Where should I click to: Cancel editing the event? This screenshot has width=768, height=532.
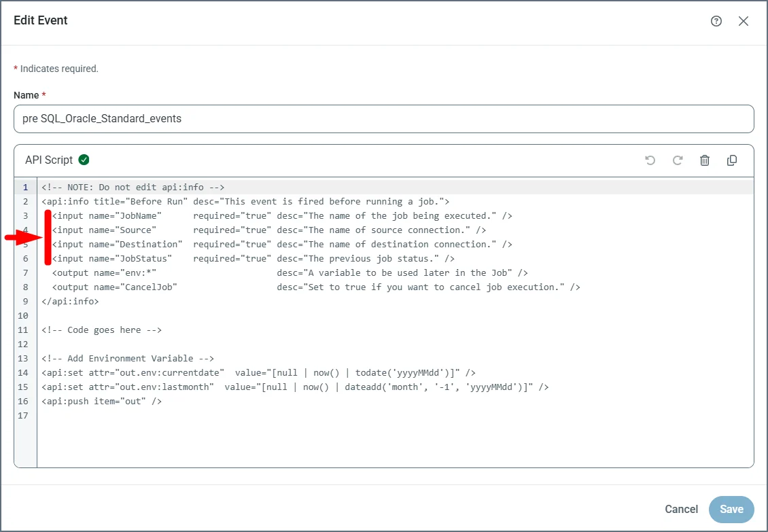click(x=681, y=509)
